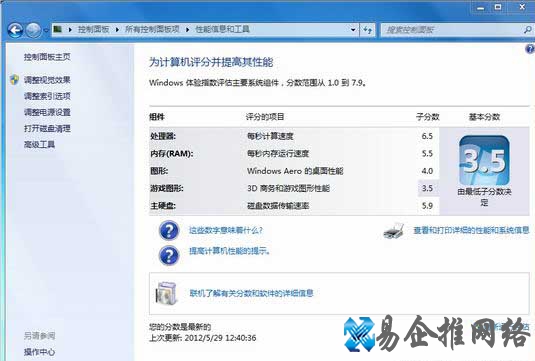Select 性能信息和工具 breadcrumb
This screenshot has width=535, height=361.
click(x=222, y=29)
